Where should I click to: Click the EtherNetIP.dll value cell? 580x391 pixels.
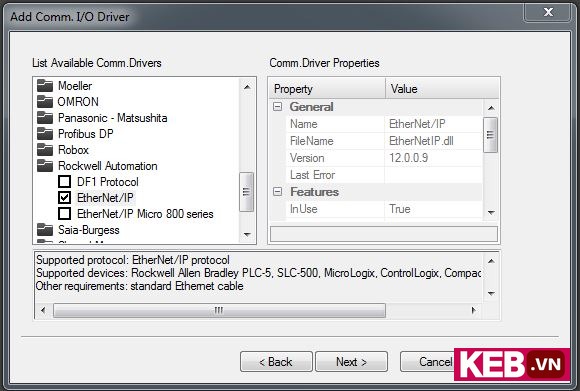pyautogui.click(x=434, y=141)
